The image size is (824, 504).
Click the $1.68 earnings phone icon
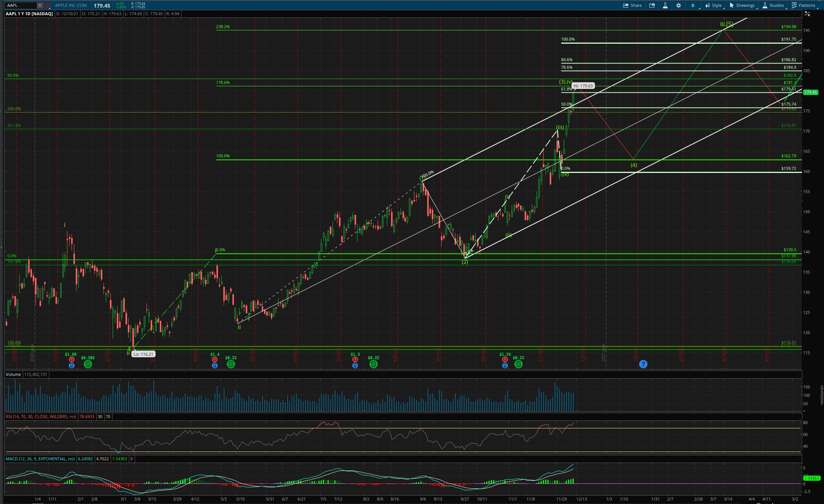(x=72, y=359)
